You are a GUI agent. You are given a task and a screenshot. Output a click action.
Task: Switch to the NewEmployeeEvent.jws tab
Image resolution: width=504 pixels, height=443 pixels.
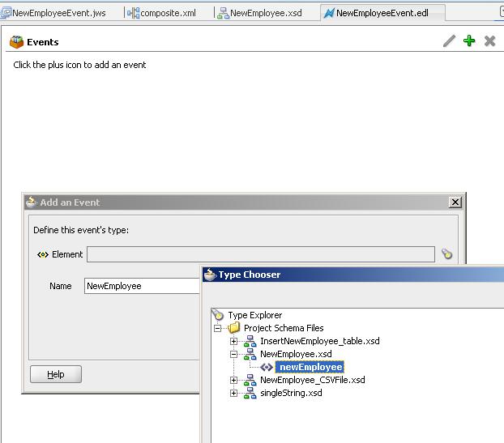coord(53,13)
